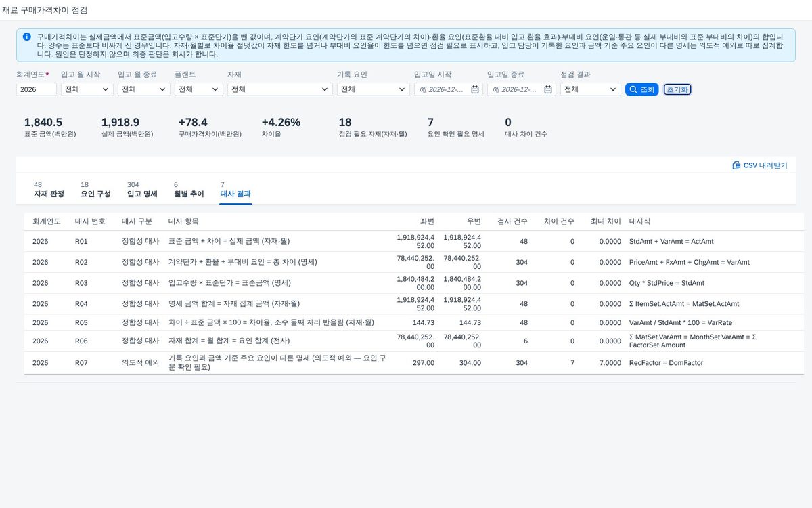Viewport: 812px width, 508px height.
Task: Click the 회계연도 input field showing 2026
Action: tap(37, 89)
